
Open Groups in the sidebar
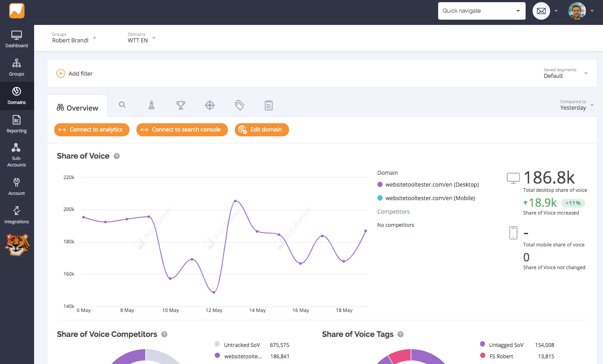(x=17, y=68)
